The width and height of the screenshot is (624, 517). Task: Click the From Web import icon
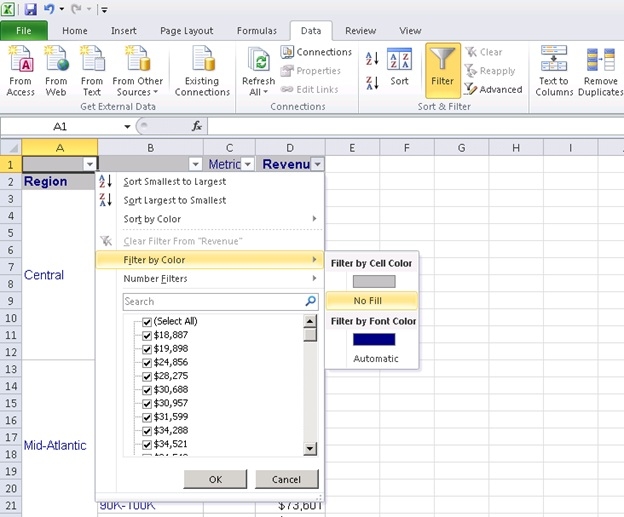(x=56, y=60)
